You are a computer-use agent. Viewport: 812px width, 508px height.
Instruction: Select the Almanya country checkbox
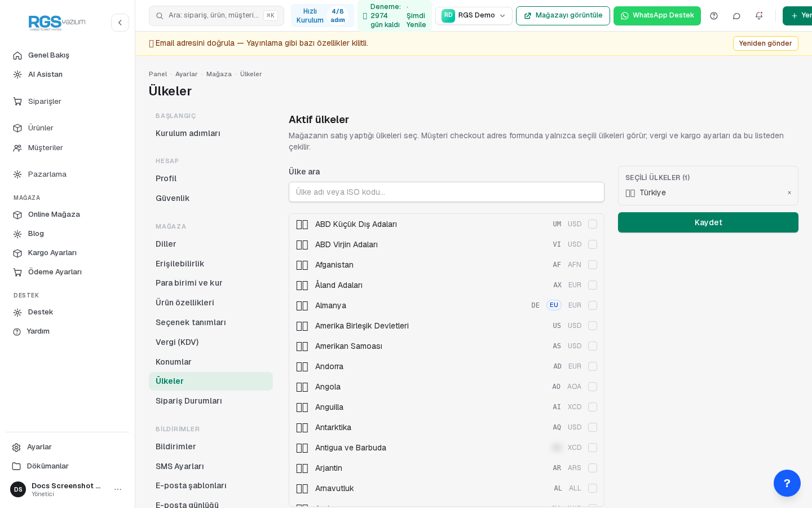pyautogui.click(x=593, y=305)
